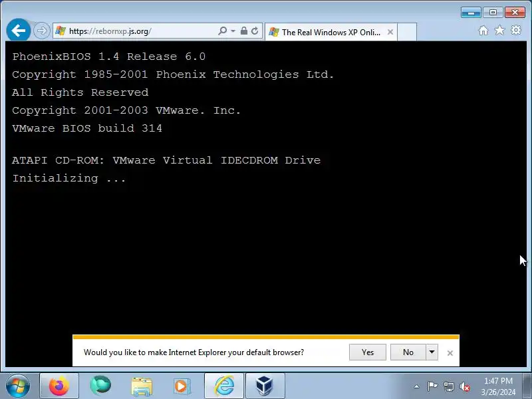Click the forward navigation arrow
The height and width of the screenshot is (399, 532).
42,31
